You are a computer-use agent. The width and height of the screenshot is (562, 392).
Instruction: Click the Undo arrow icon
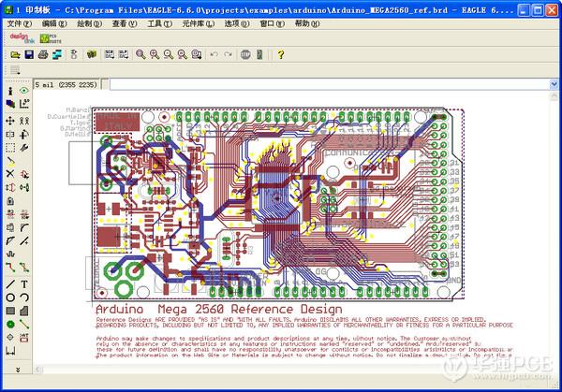(x=214, y=55)
